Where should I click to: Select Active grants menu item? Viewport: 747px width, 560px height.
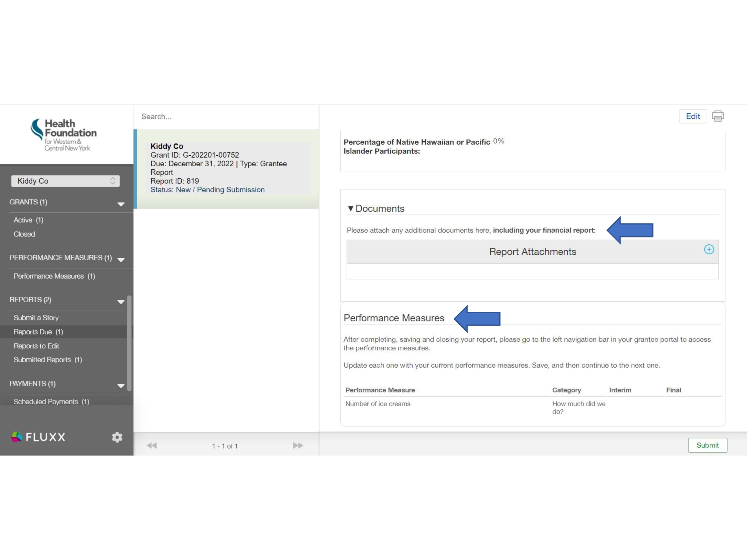[28, 220]
